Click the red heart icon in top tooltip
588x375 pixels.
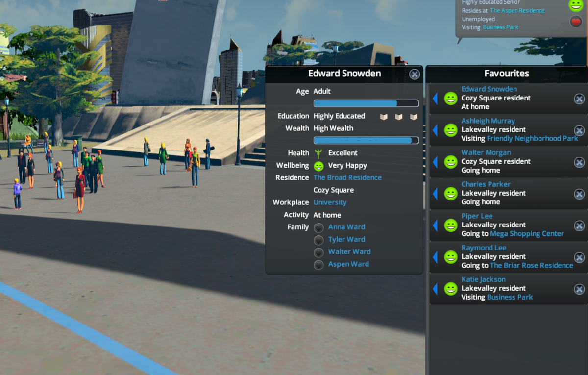(576, 22)
